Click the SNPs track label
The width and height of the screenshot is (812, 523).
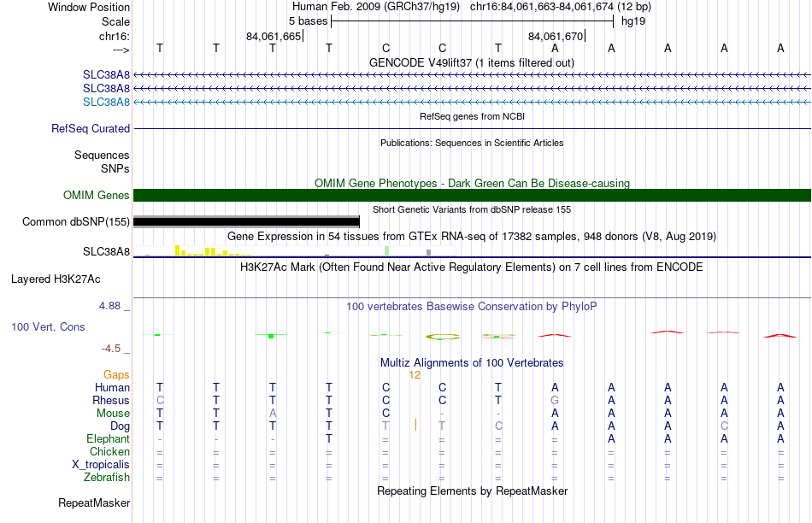tap(115, 168)
